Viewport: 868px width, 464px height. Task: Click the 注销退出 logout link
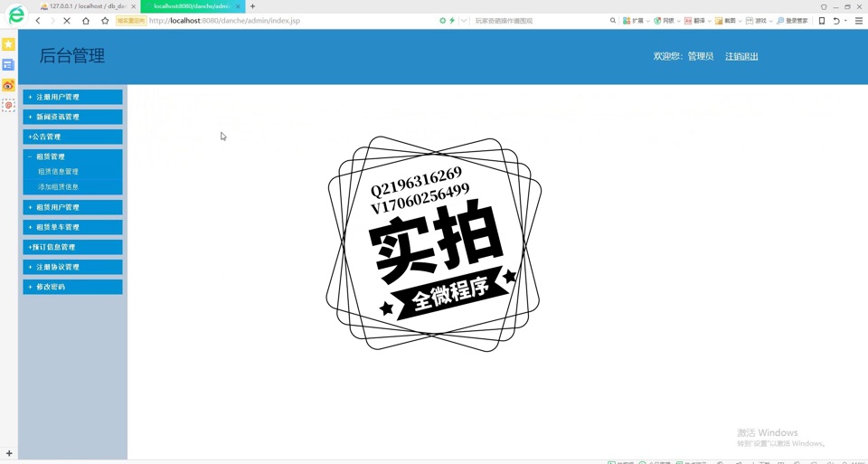pyautogui.click(x=741, y=56)
